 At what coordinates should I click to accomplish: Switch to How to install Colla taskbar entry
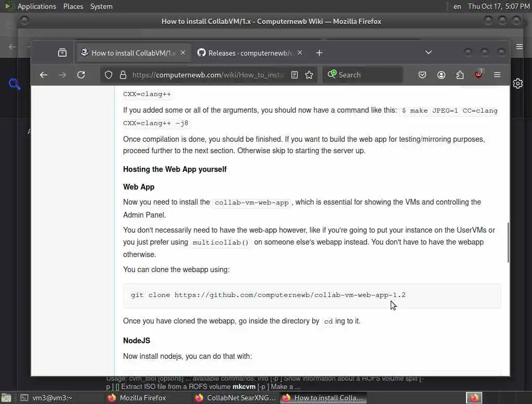323,398
